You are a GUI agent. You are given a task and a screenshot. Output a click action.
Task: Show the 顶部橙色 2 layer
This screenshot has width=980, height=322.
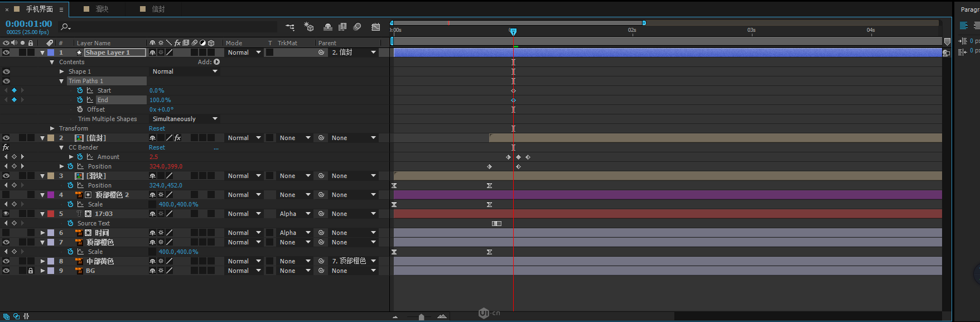click(x=6, y=195)
